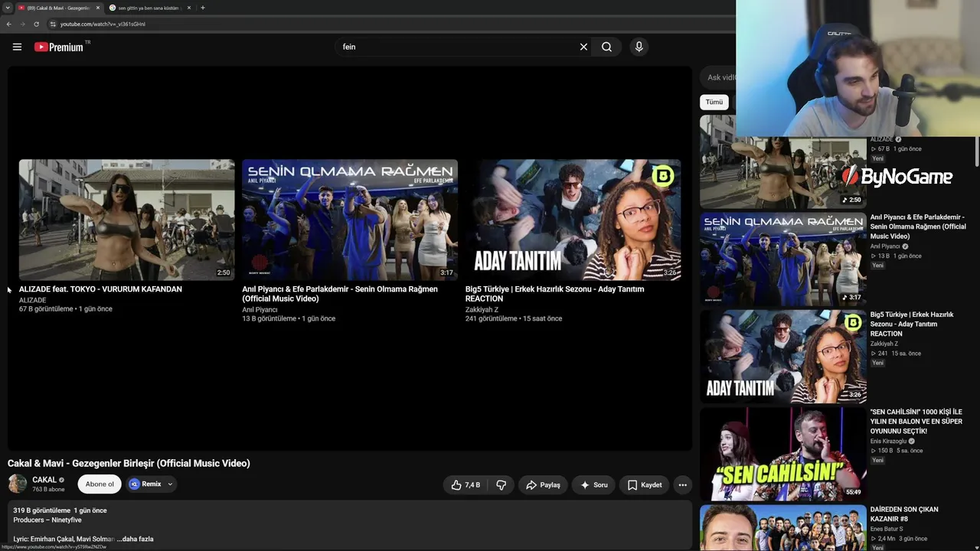This screenshot has width=980, height=551.
Task: Reload the current page
Action: pyautogui.click(x=36, y=24)
